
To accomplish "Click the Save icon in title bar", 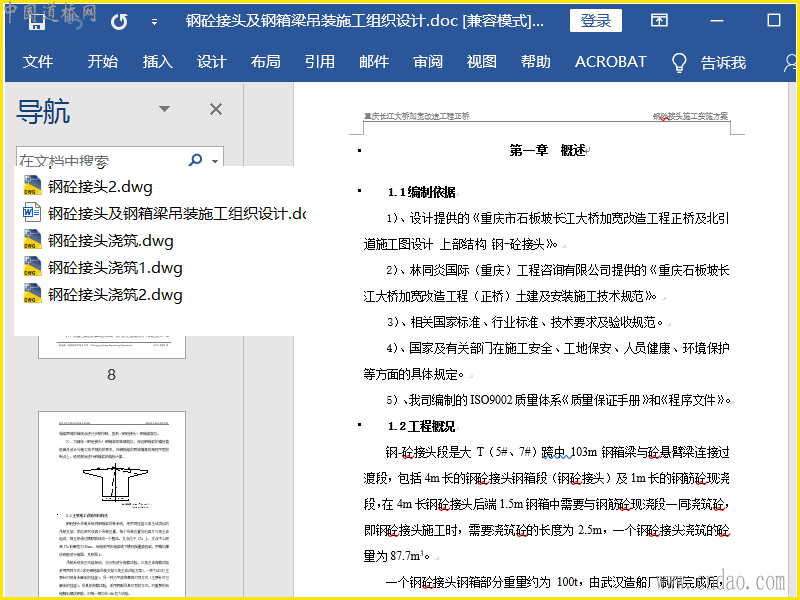I will [36, 22].
